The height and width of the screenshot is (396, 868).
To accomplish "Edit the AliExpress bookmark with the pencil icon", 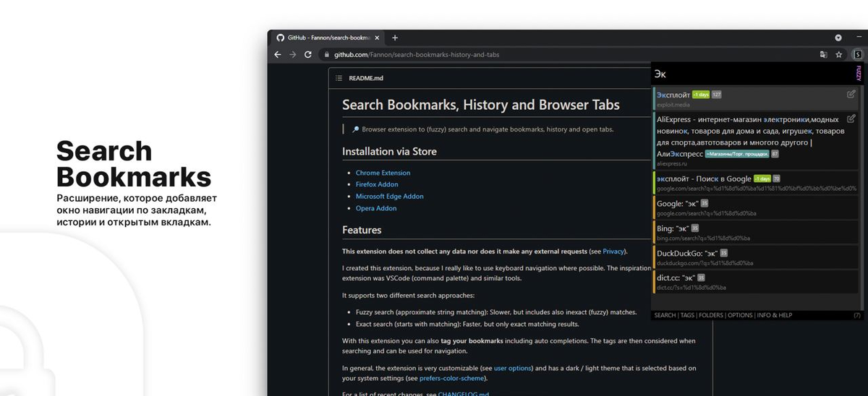I will click(x=851, y=119).
